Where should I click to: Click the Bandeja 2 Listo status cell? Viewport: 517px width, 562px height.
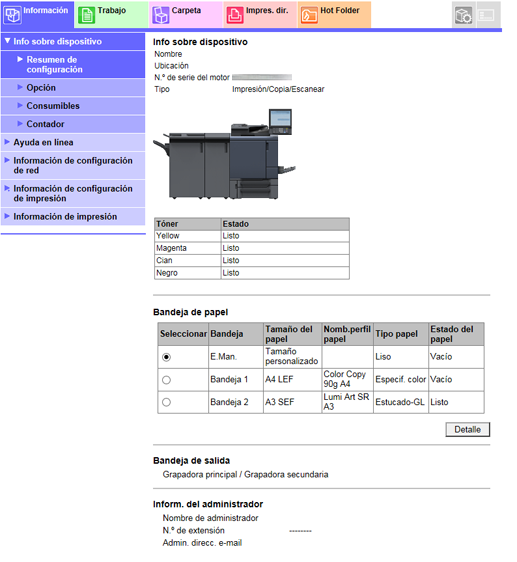pyautogui.click(x=456, y=402)
